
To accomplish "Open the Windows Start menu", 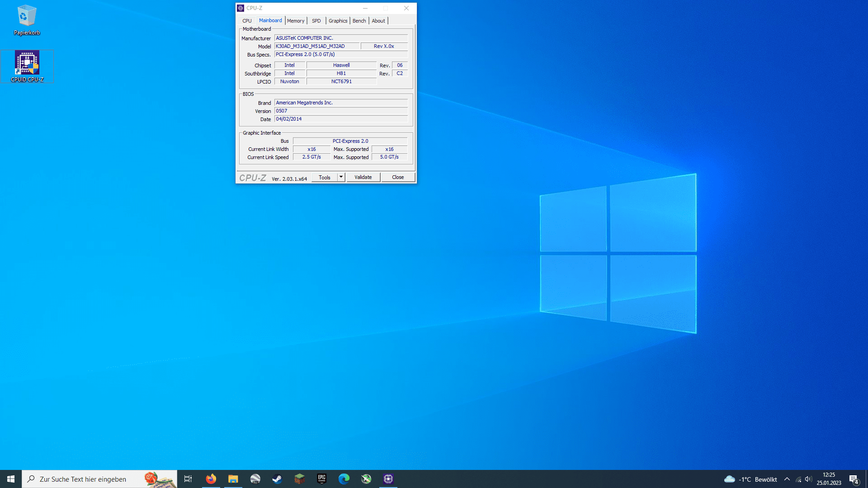I will click(x=11, y=479).
